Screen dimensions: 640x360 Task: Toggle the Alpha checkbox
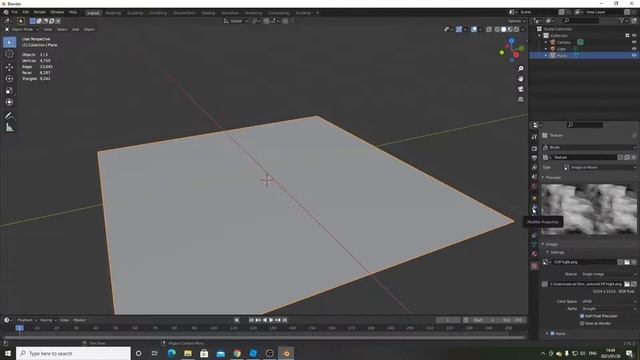pos(553,333)
